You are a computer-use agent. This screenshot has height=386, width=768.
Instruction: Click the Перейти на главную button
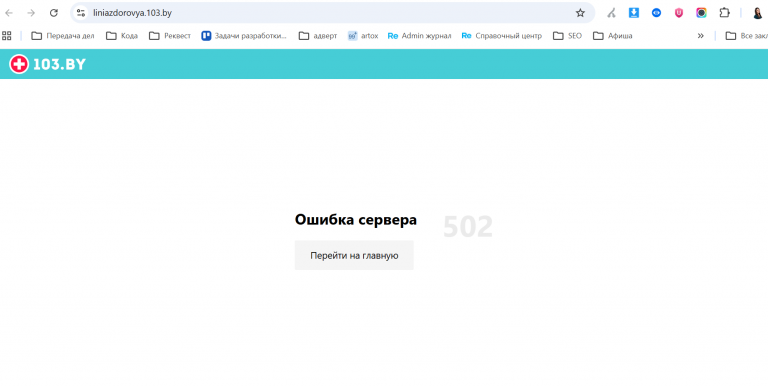[x=354, y=255]
